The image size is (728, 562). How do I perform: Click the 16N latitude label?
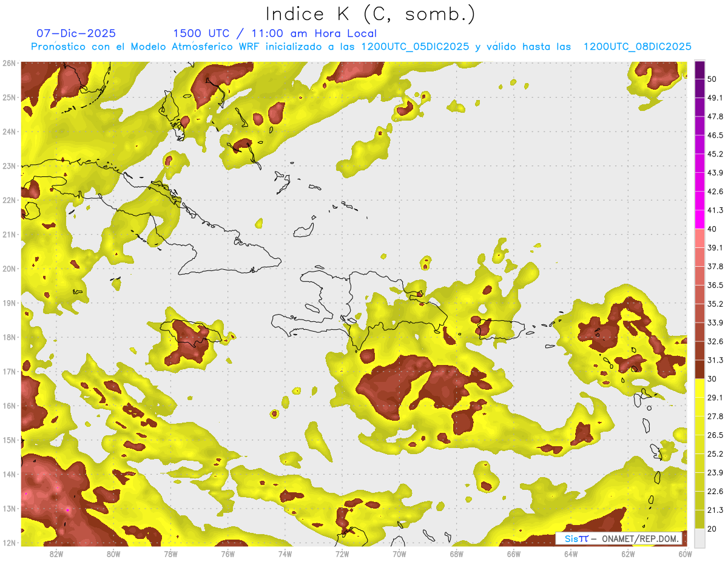point(9,406)
